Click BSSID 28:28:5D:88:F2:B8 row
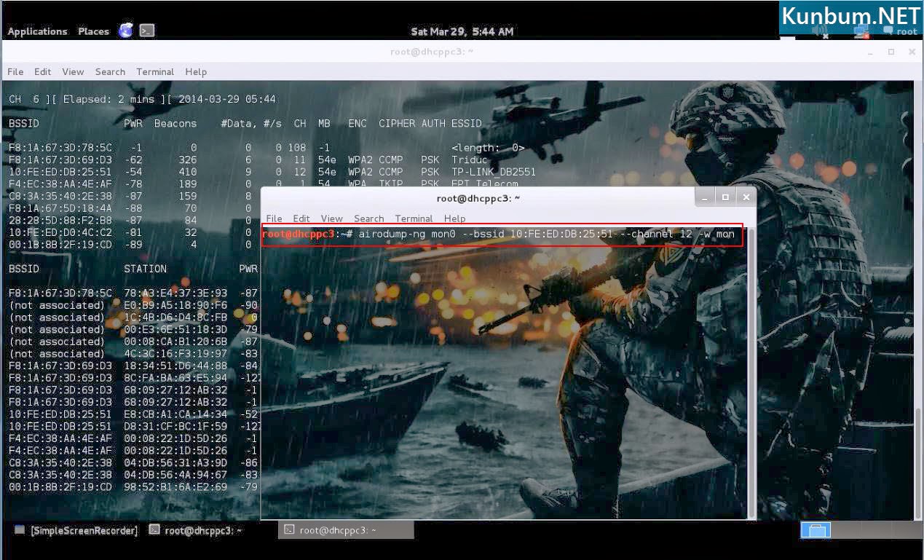The height and width of the screenshot is (560, 924). click(x=60, y=220)
